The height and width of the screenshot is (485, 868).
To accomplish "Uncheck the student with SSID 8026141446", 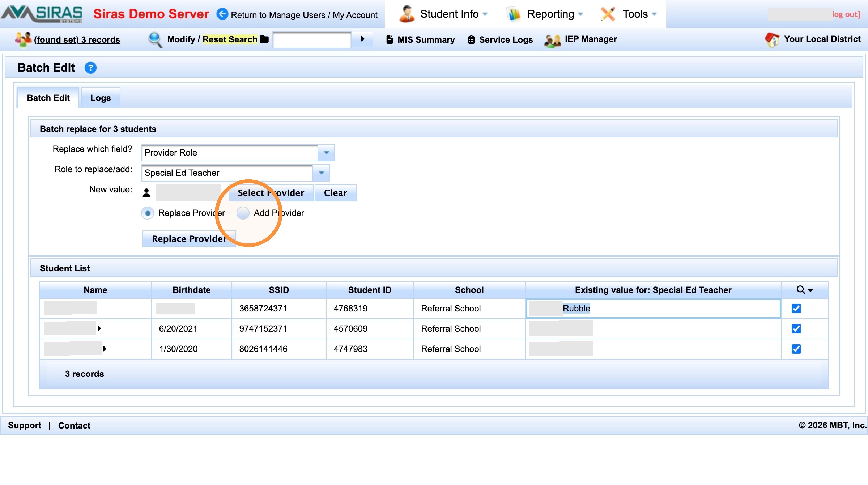I will tap(796, 349).
